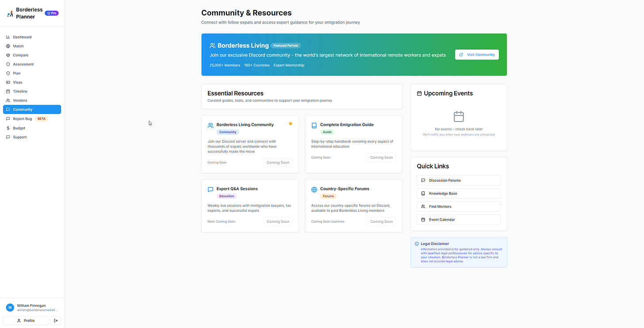Click the 'Coming Soon countries' text
Screen dimensions: 644x328
(328, 221)
